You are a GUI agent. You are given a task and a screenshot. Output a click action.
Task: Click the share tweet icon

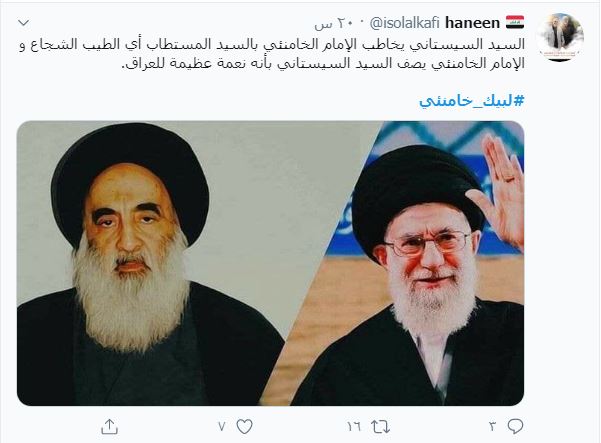[109, 427]
